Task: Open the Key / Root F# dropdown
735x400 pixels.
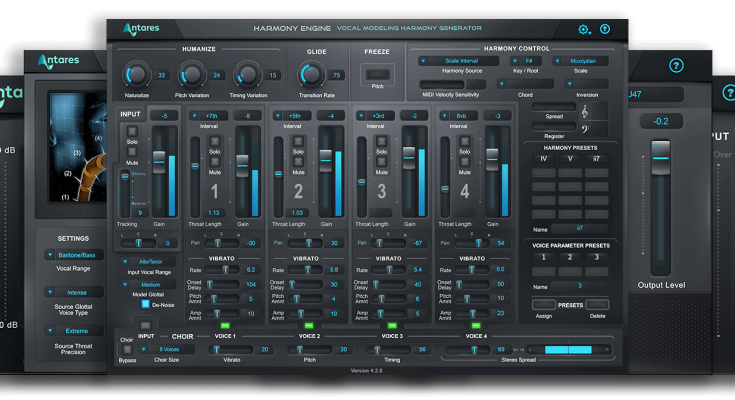Action: (525, 61)
